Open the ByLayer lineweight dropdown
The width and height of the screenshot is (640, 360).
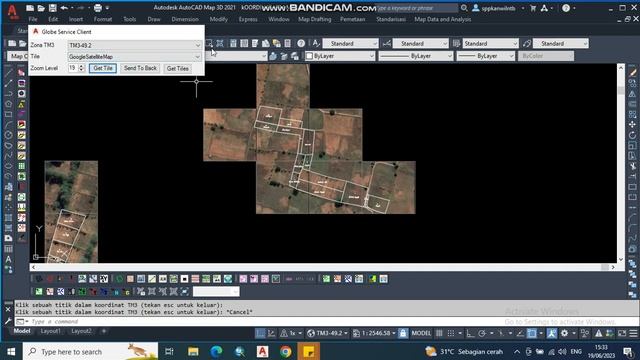[485, 56]
